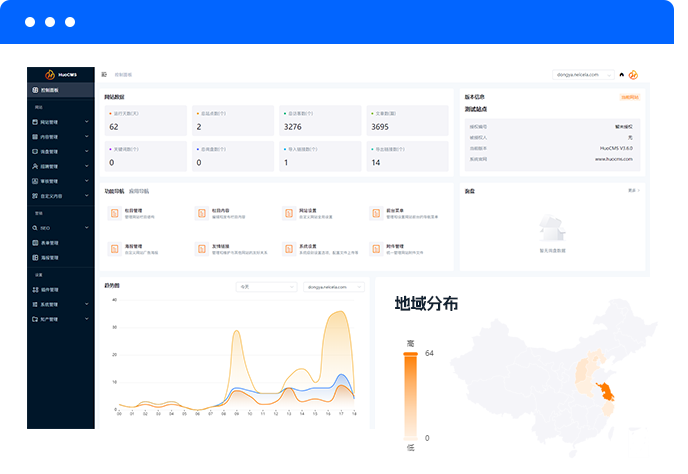Screen dimensions: 688x474
Task: Click the 自定义内容 sidebar icon
Action: [35, 196]
